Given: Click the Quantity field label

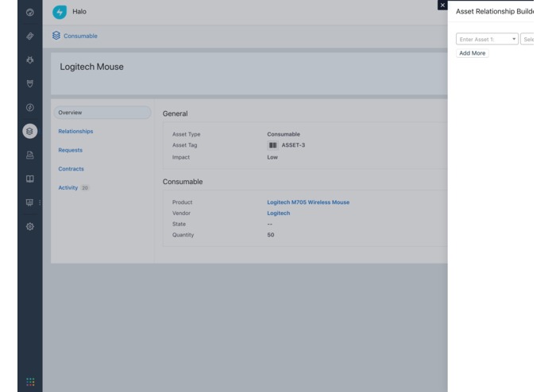Looking at the screenshot, I should tap(183, 235).
